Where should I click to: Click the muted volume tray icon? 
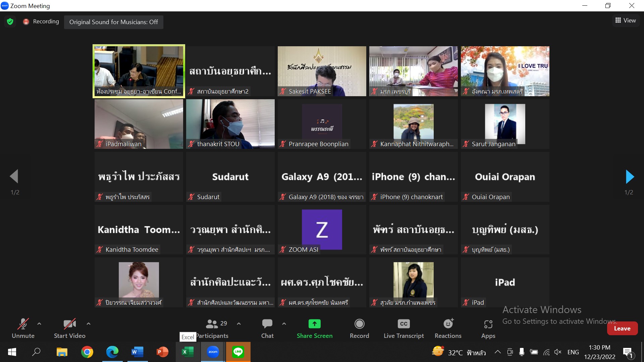558,352
